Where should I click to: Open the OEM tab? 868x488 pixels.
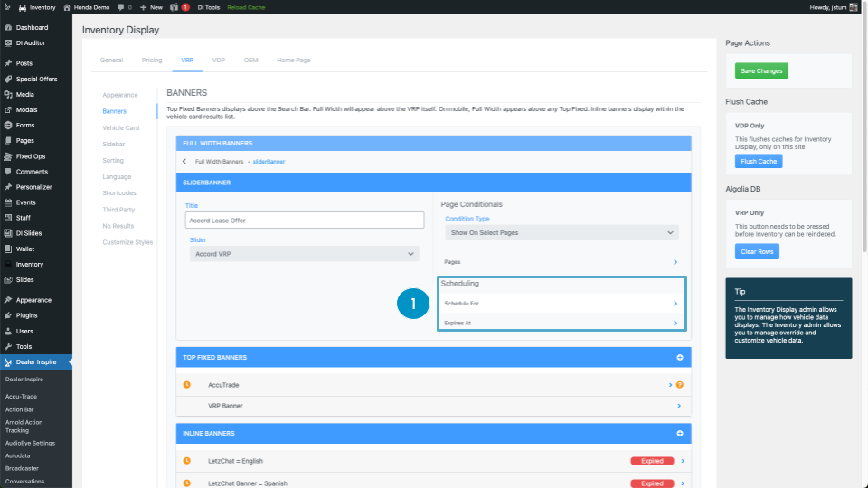[250, 60]
